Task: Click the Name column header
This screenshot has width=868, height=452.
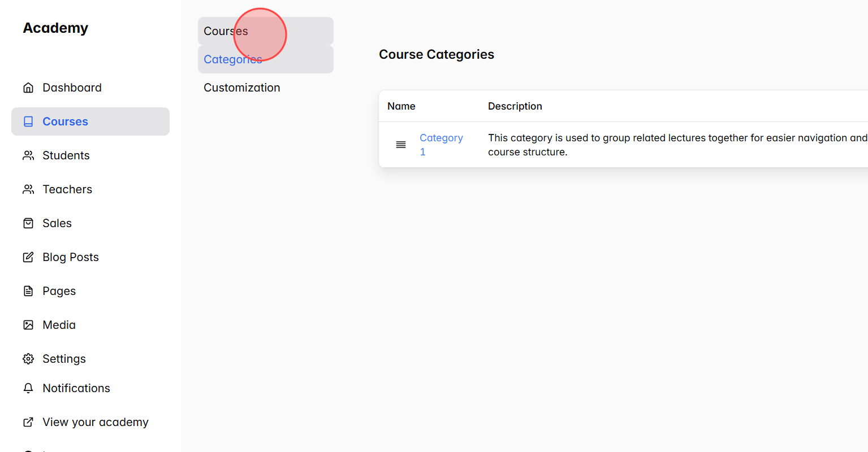Action: (x=401, y=106)
